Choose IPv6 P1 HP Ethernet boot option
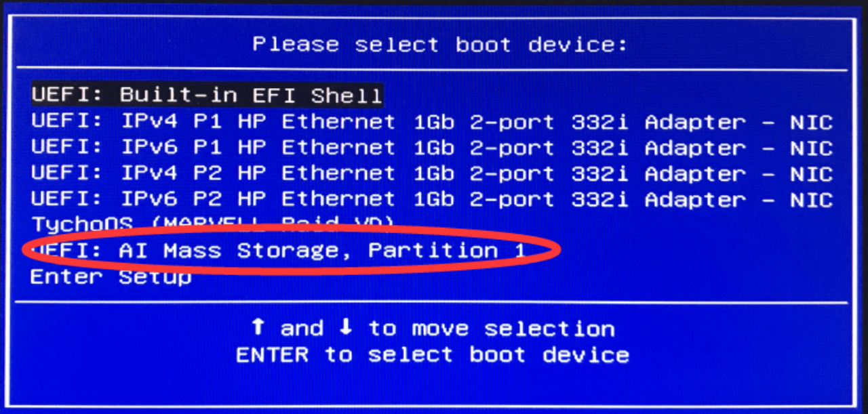This screenshot has height=414, width=868. pos(431,148)
